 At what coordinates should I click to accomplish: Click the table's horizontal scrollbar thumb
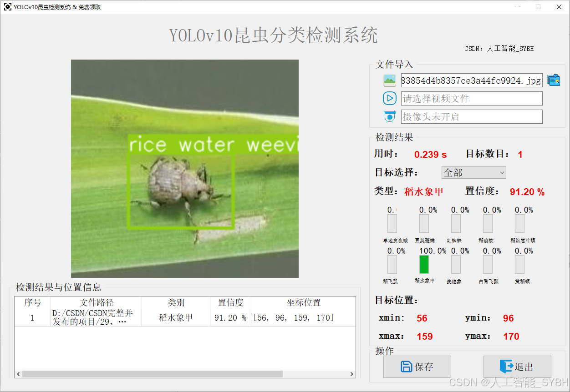(153, 374)
